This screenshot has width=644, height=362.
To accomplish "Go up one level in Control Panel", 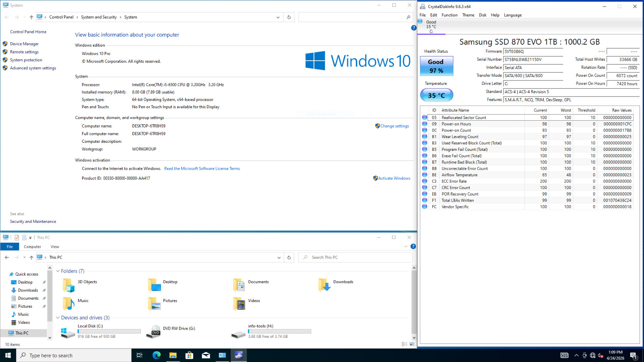I will [31, 17].
